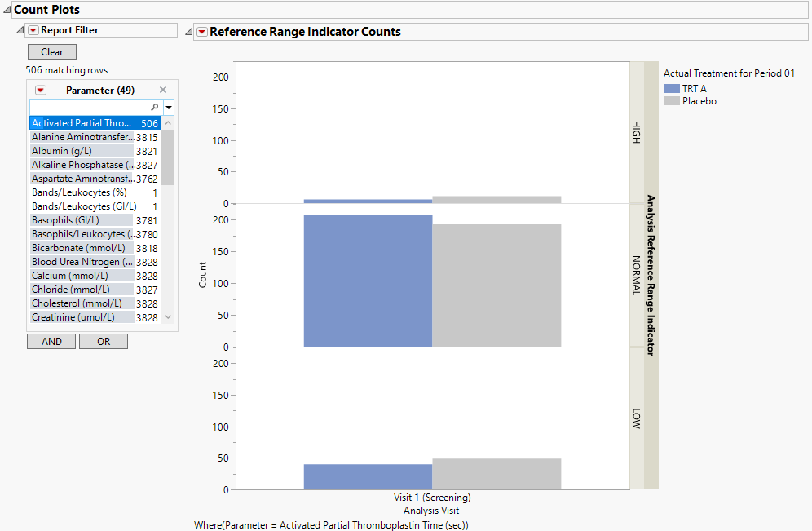Collapse the Count Plots outline section
The height and width of the screenshot is (531, 812).
coord(7,10)
